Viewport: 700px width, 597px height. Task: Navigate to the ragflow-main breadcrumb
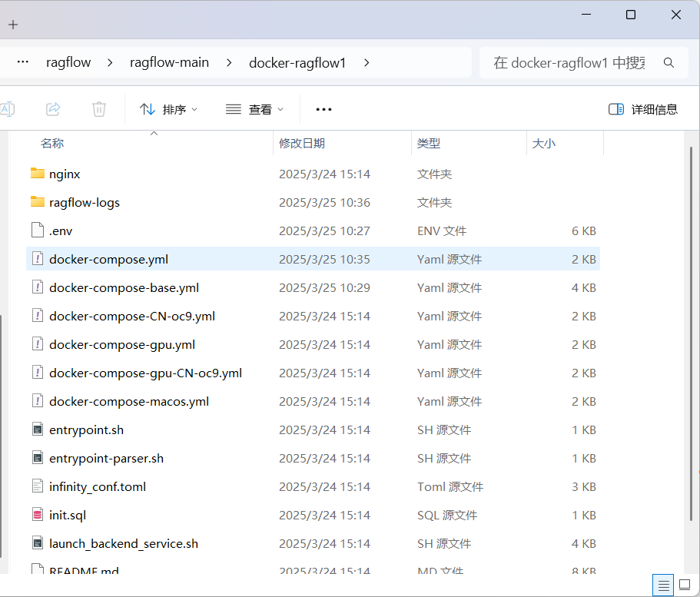[169, 62]
